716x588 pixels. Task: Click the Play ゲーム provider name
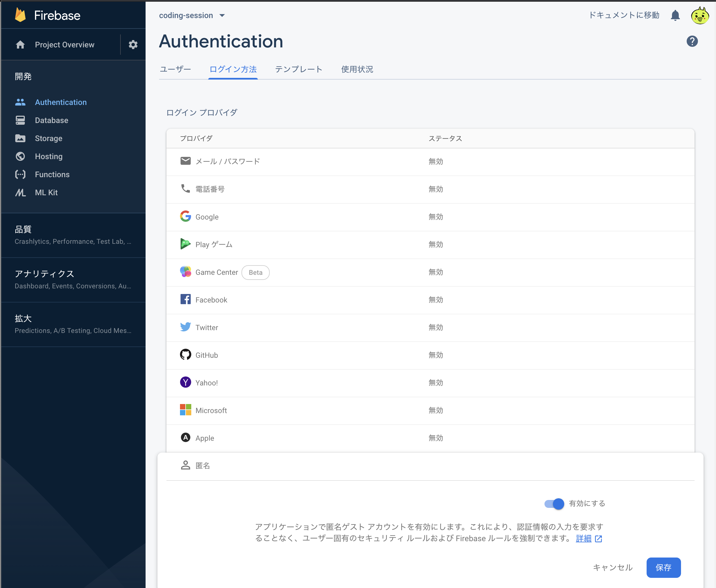pyautogui.click(x=214, y=245)
